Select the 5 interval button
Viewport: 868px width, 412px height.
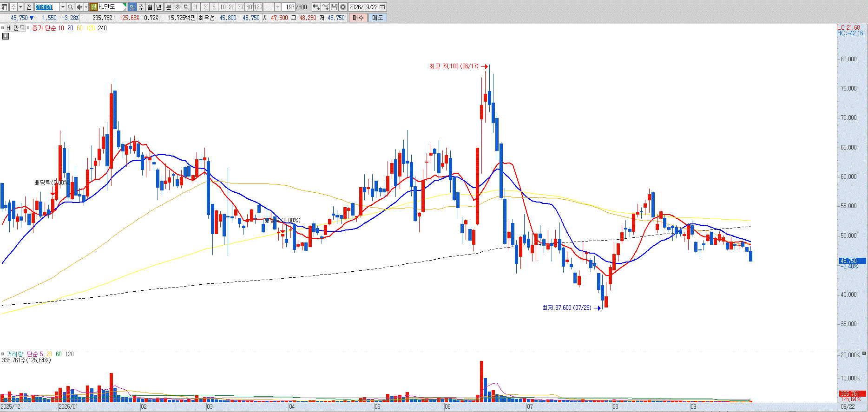point(214,7)
